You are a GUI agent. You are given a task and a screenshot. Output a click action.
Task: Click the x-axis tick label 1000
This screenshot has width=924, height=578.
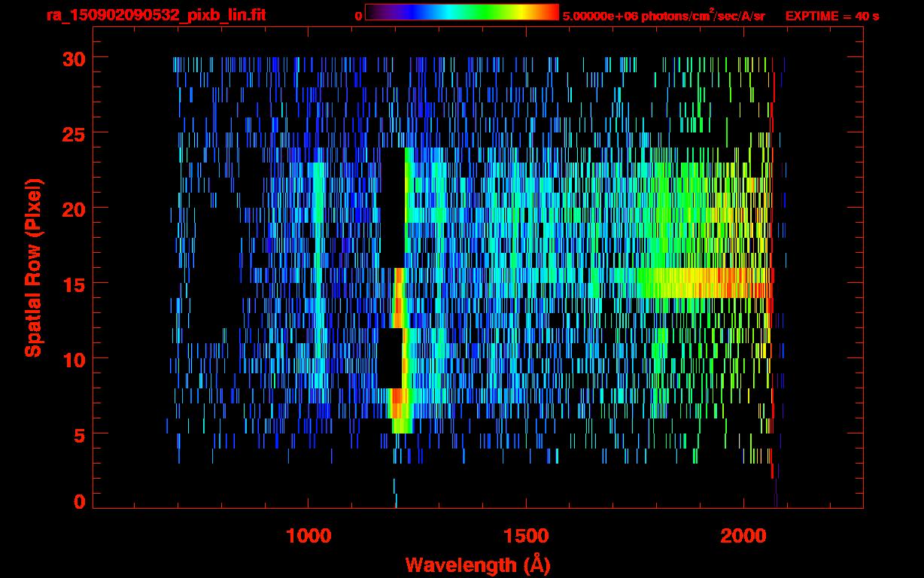309,536
